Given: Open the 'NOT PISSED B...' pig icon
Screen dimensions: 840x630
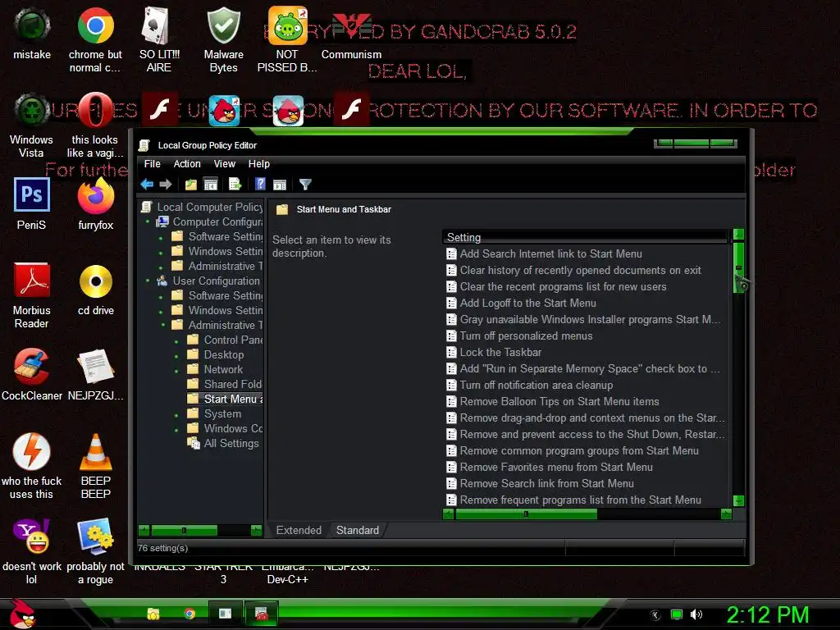Looking at the screenshot, I should 287,39.
